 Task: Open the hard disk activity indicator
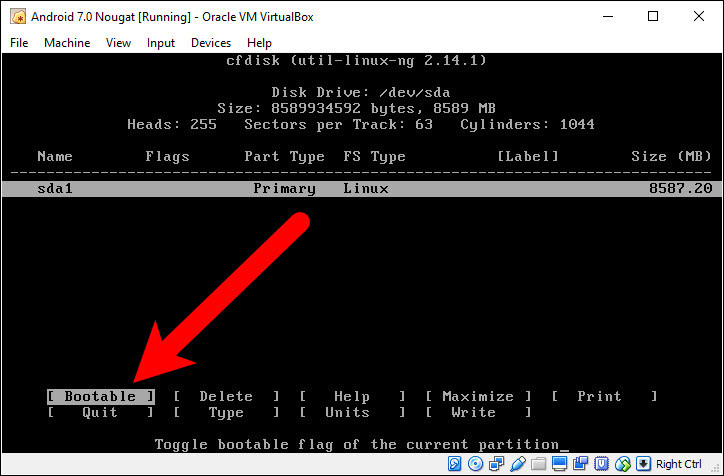(454, 464)
